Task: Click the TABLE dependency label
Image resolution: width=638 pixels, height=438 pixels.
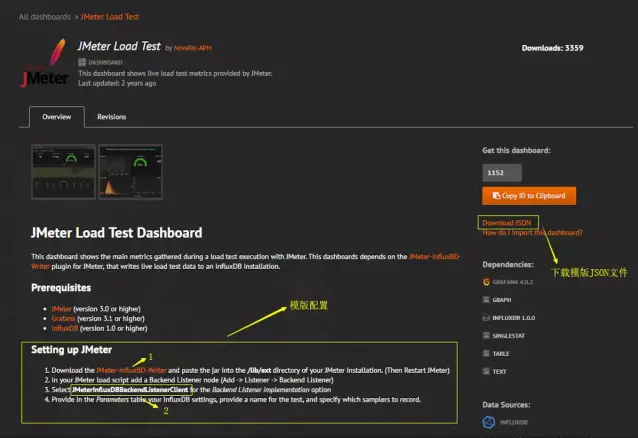Action: tap(501, 353)
